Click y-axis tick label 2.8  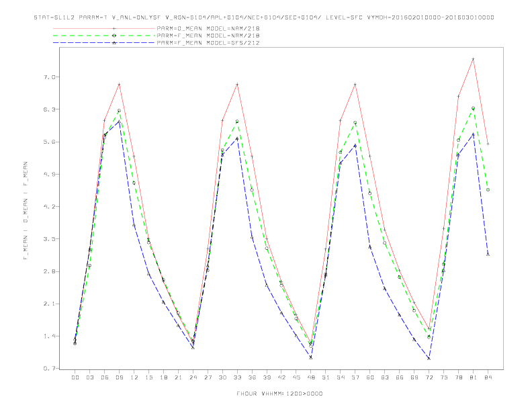point(49,271)
